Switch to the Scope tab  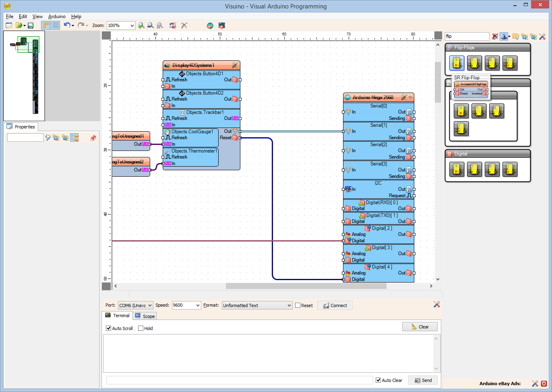[145, 316]
